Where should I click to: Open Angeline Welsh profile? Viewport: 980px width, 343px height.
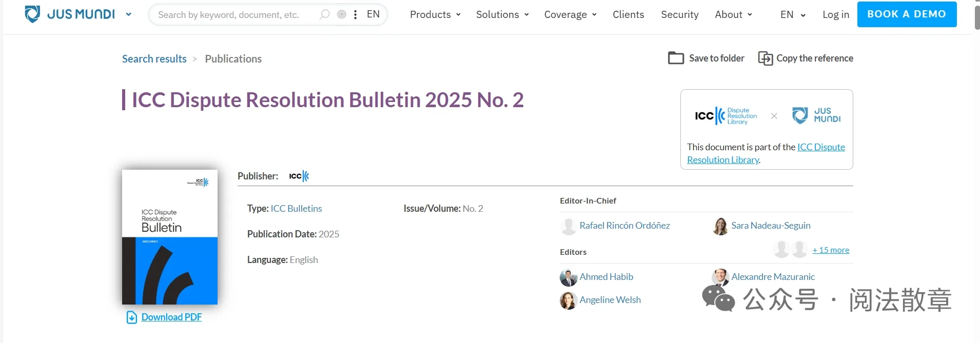(x=610, y=300)
